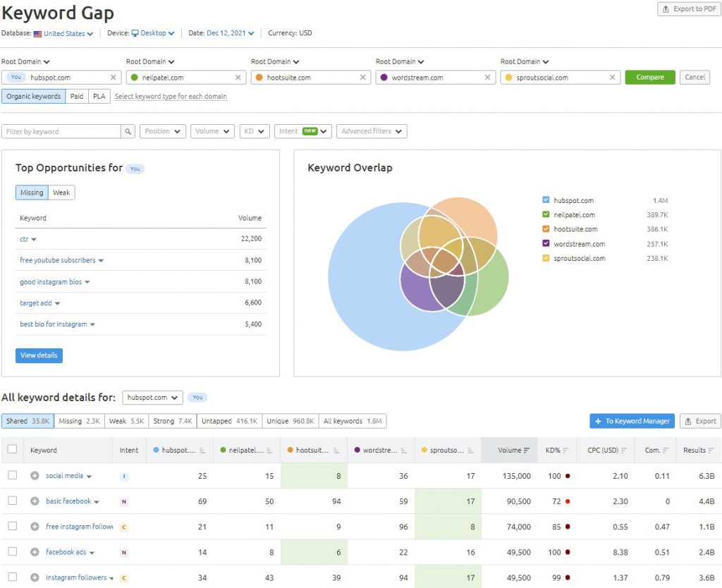Click the Export to PDF button
This screenshot has height=588, width=722.
click(689, 8)
